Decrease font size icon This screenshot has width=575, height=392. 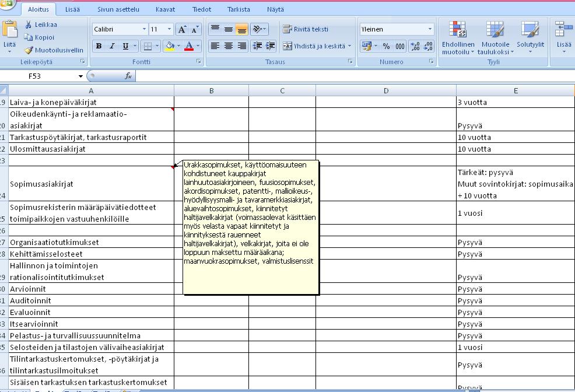click(195, 29)
